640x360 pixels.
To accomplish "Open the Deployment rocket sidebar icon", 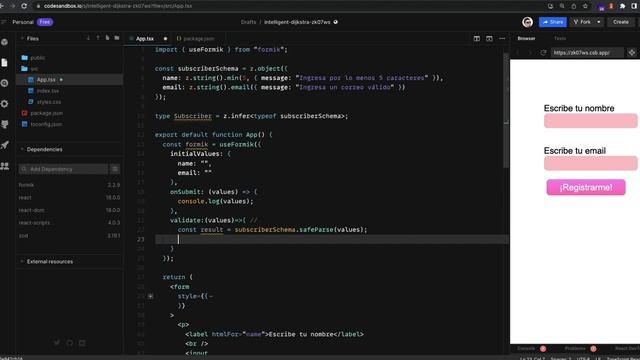I will (x=4, y=145).
